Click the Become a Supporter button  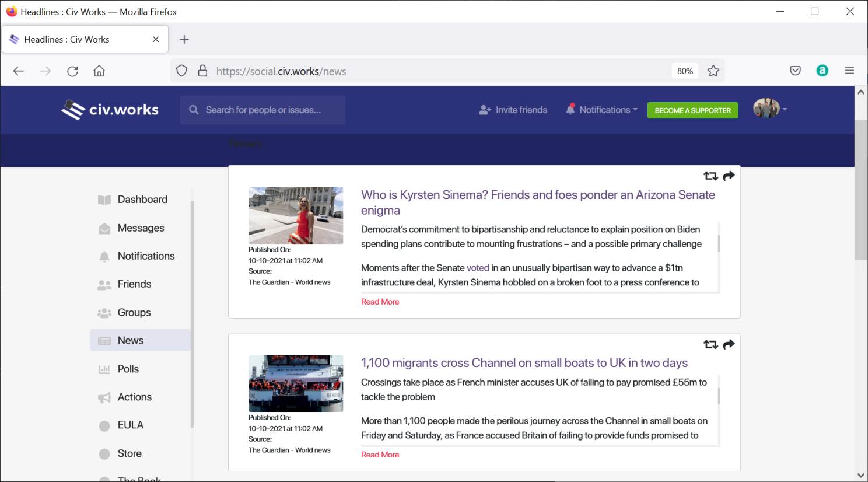[692, 110]
